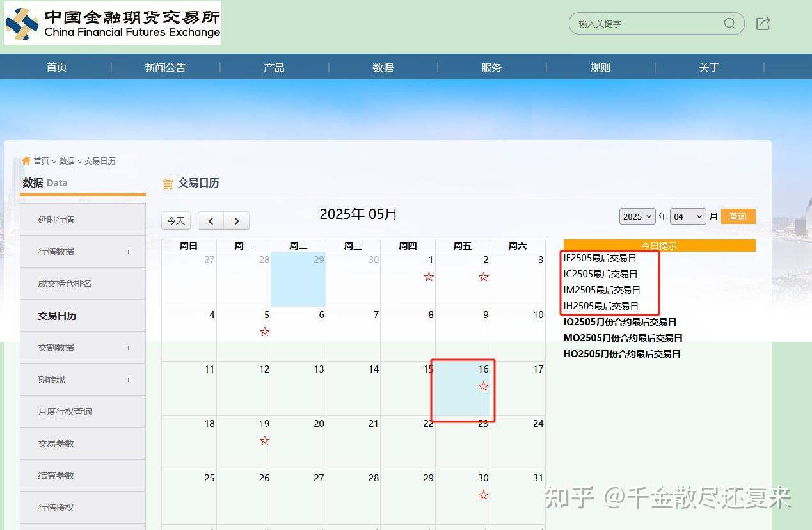Expand 期转现 plus sign
Viewport: 812px width, 530px height.
pyautogui.click(x=129, y=380)
